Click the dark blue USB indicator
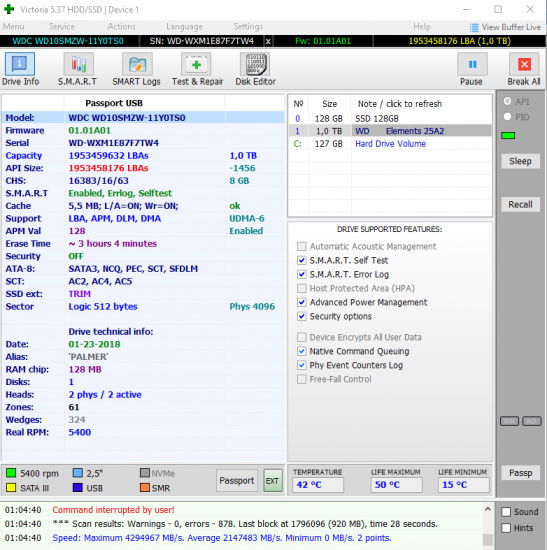Image resolution: width=547 pixels, height=550 pixels. 78,488
